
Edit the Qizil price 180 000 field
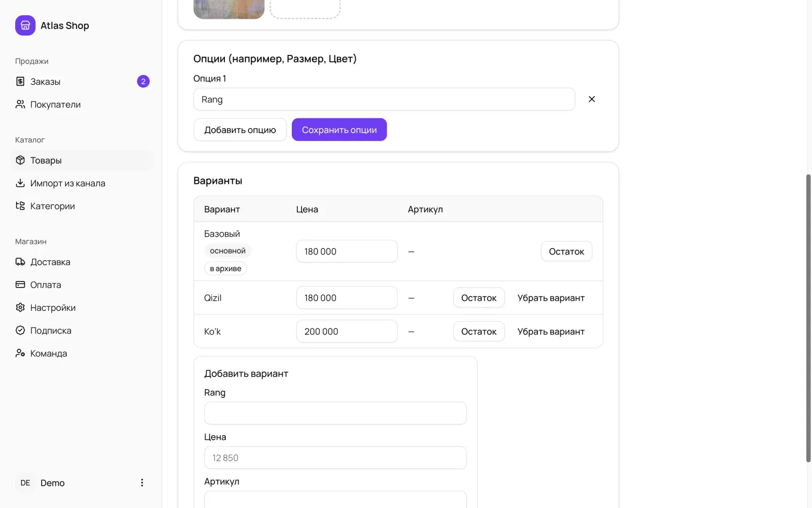coord(347,298)
